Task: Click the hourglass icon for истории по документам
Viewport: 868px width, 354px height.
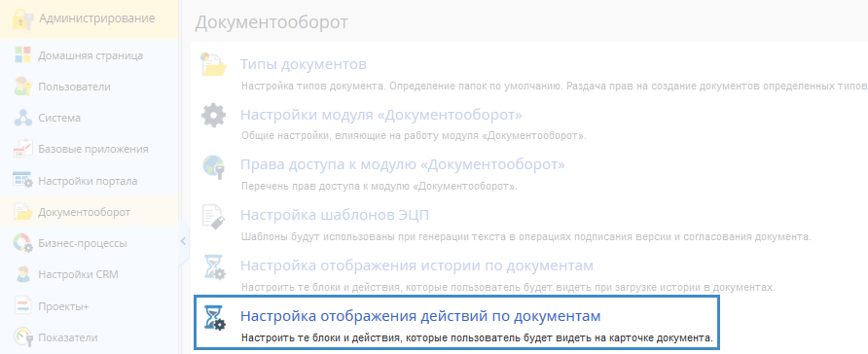Action: [214, 268]
